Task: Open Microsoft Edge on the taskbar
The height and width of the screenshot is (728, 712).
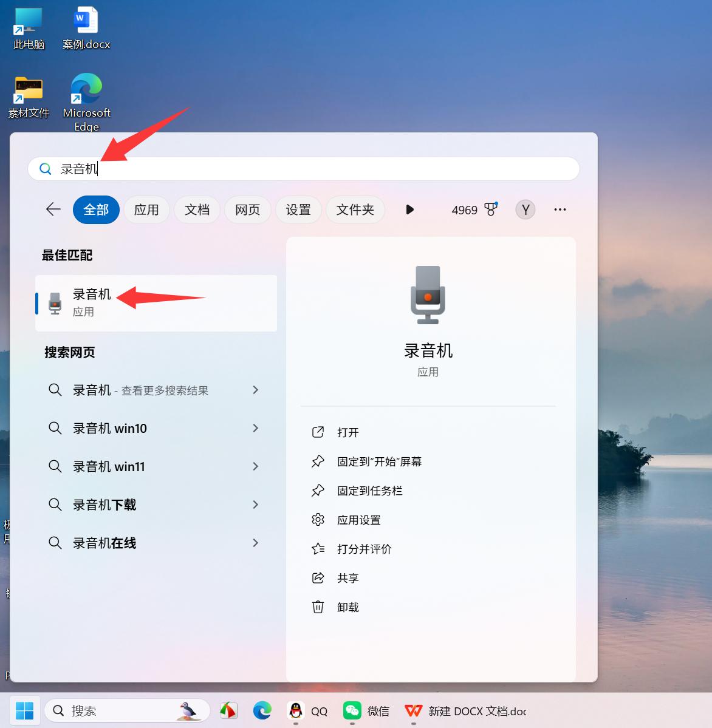Action: pyautogui.click(x=262, y=710)
